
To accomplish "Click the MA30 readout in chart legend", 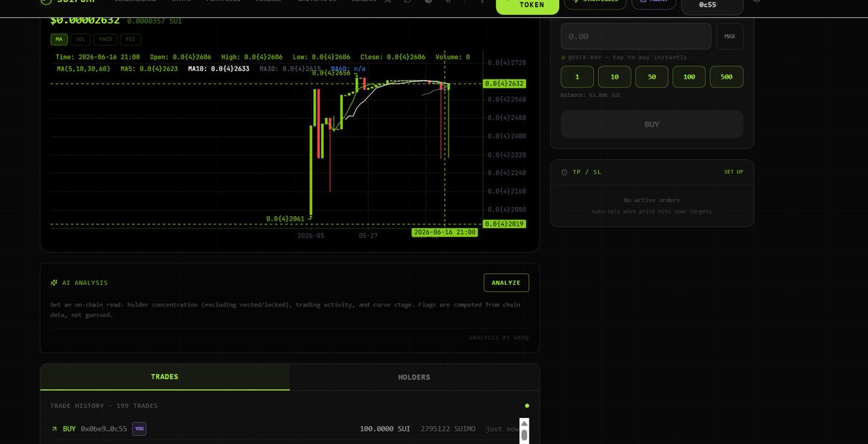I will click(290, 69).
